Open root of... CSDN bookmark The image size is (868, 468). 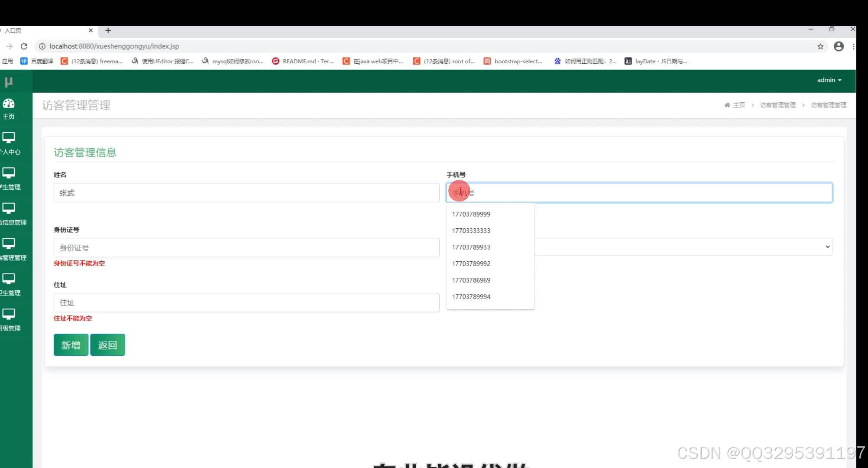coord(444,61)
